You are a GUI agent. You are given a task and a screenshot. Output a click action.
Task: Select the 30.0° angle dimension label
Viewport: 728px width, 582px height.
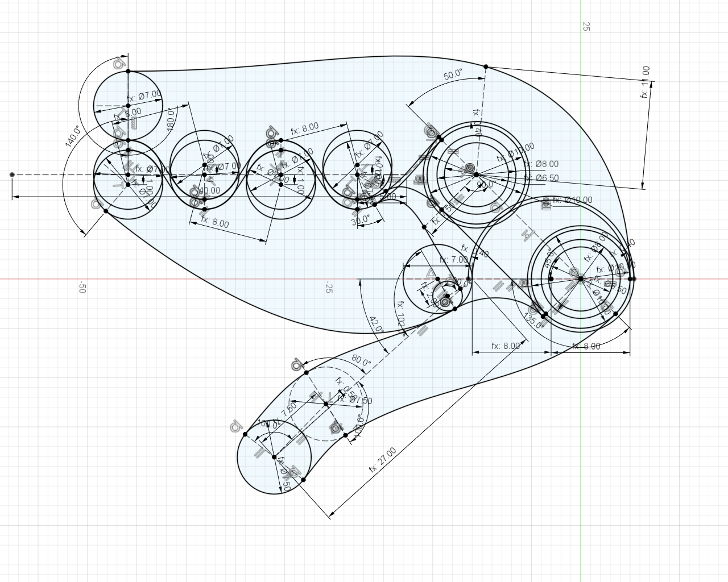[x=361, y=220]
